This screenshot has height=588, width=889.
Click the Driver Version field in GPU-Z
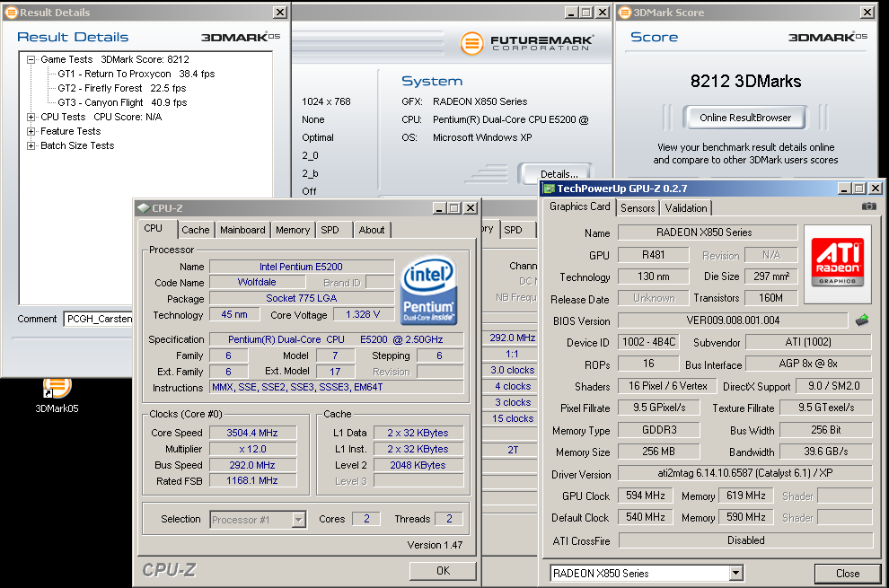pyautogui.click(x=745, y=473)
